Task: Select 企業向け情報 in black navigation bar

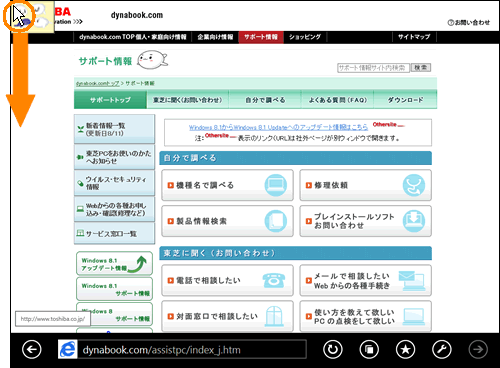Action: (x=215, y=37)
